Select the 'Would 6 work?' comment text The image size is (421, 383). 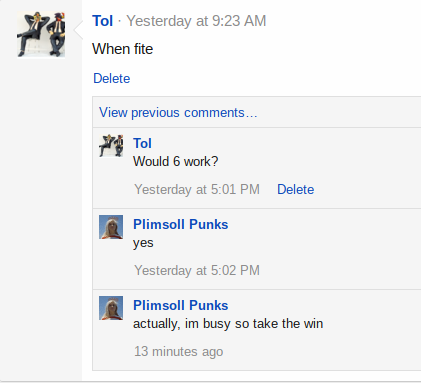tap(176, 161)
